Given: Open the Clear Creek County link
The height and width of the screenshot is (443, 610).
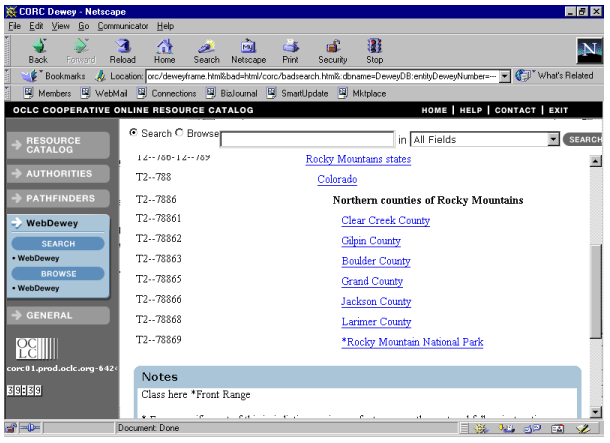Looking at the screenshot, I should 386,221.
